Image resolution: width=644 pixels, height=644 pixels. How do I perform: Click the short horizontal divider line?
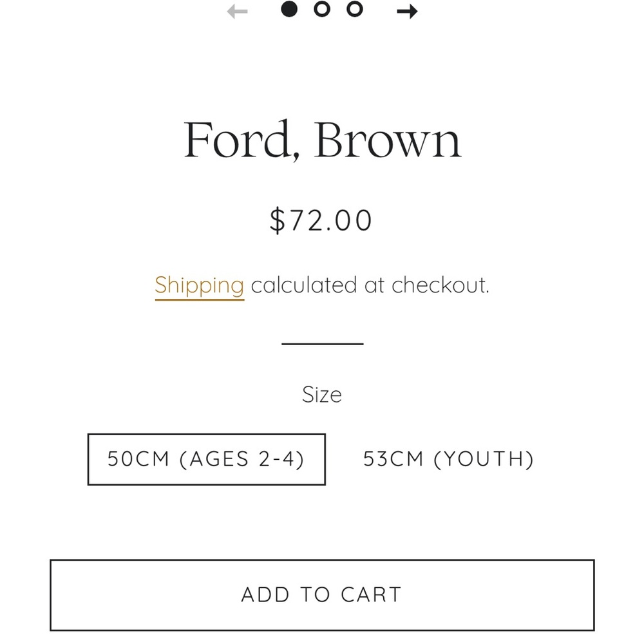point(322,344)
